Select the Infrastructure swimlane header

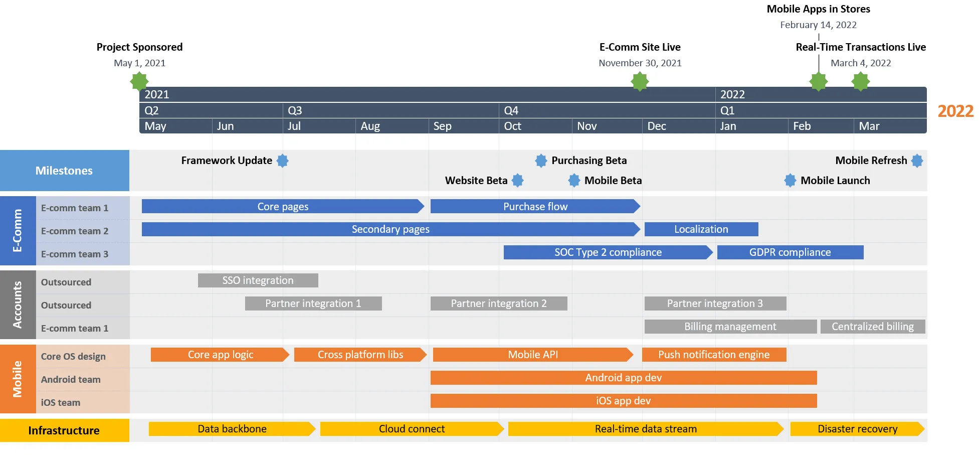64,430
